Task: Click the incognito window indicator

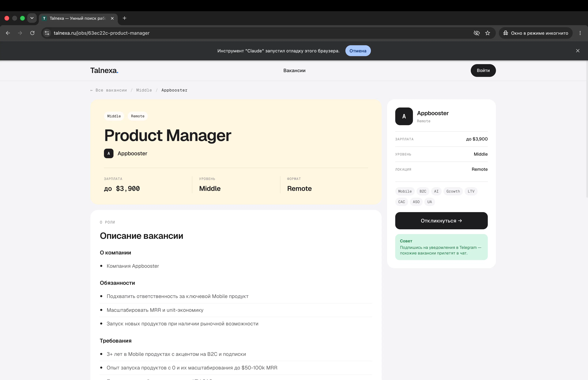Action: (535, 33)
